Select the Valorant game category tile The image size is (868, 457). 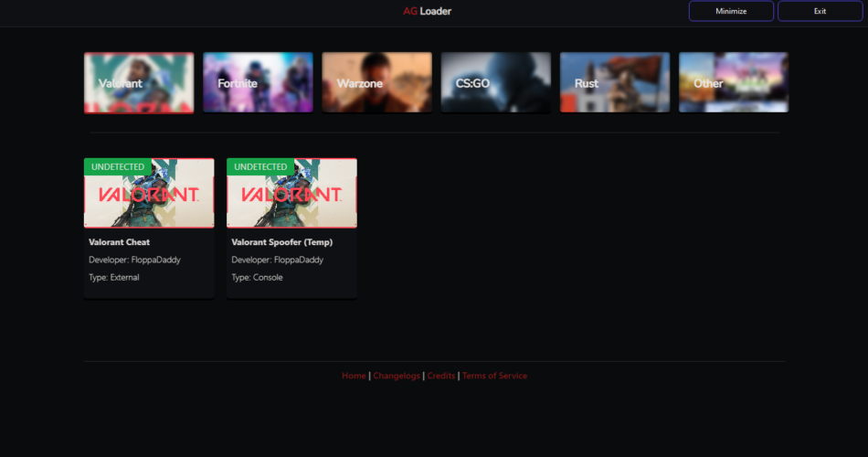coord(139,82)
